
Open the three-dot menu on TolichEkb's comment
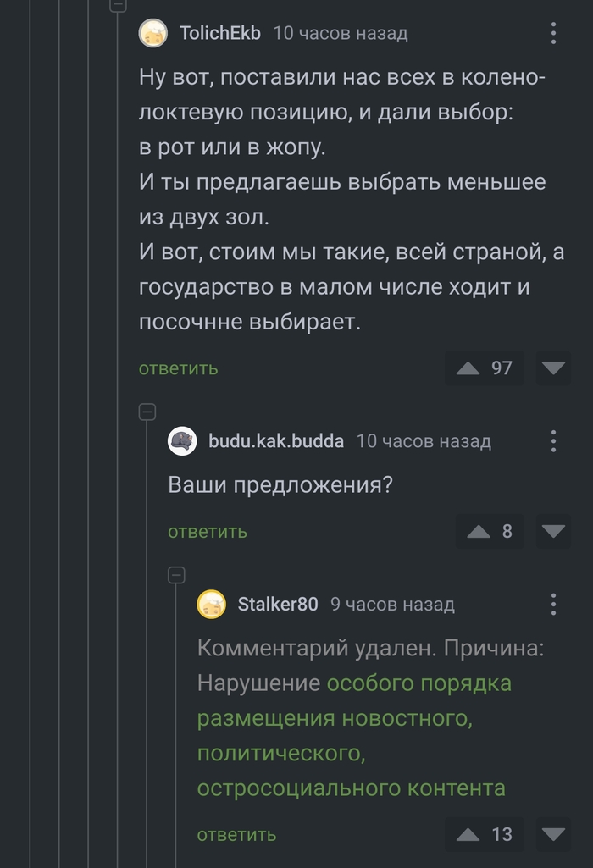(x=552, y=33)
